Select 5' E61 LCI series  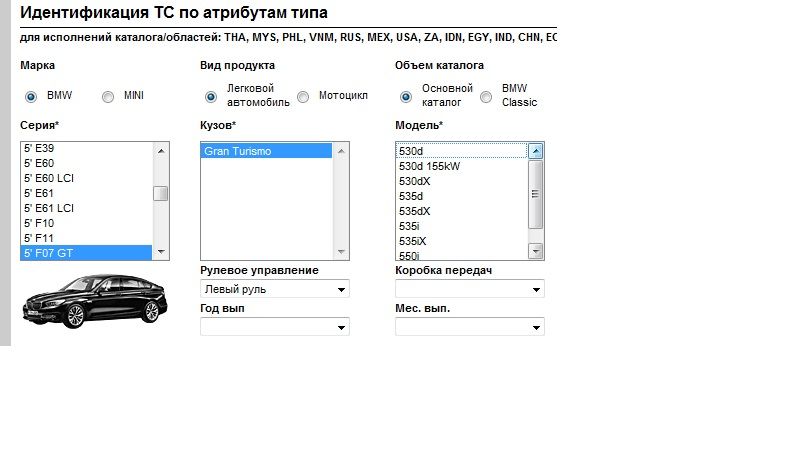86,208
